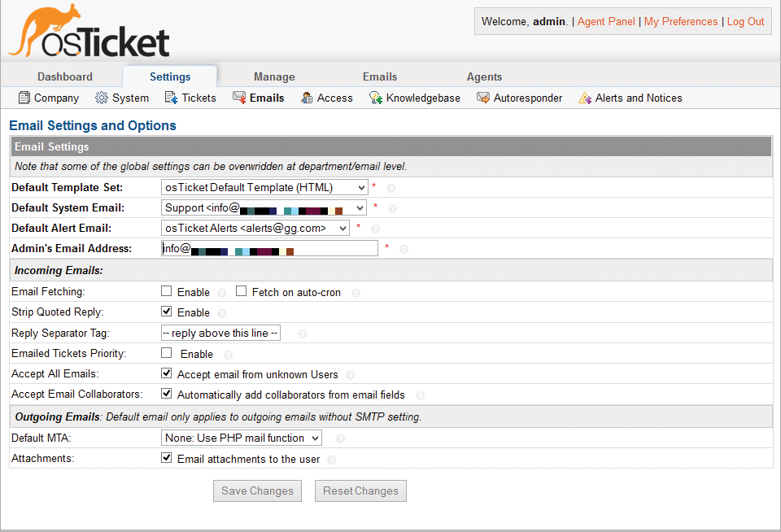Click the Save Changes button
The height and width of the screenshot is (532, 781).
point(258,491)
